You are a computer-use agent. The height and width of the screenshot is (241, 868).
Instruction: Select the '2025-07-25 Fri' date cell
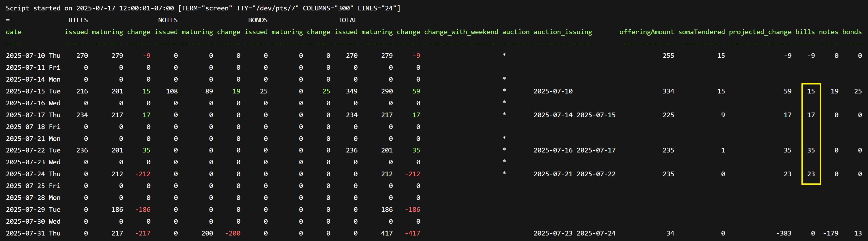pyautogui.click(x=33, y=186)
